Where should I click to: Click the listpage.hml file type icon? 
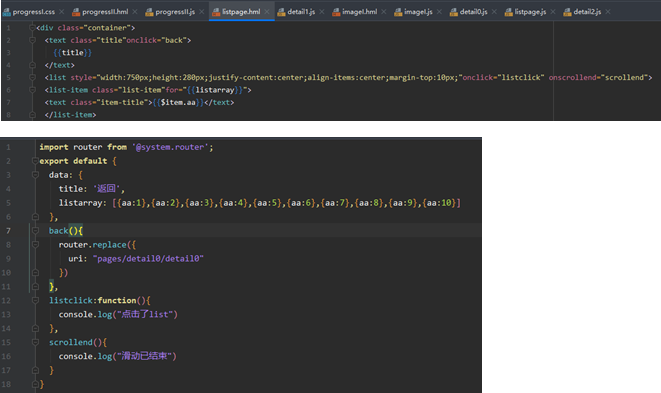216,12
